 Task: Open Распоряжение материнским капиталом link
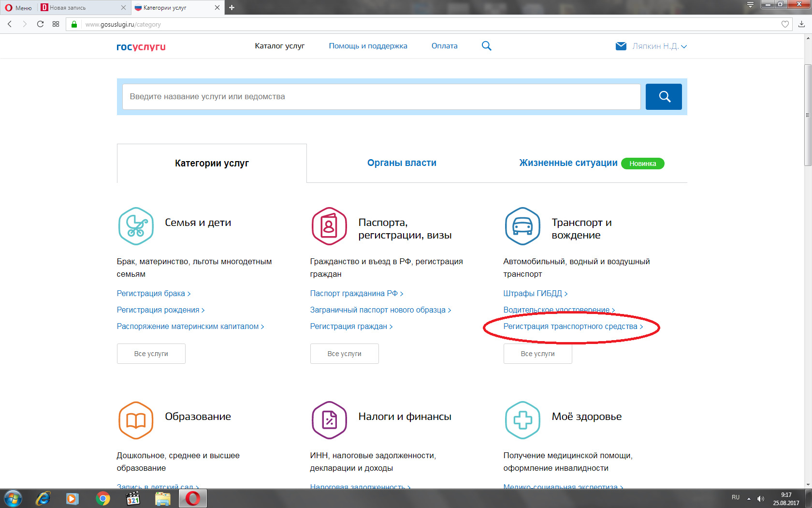coord(190,327)
